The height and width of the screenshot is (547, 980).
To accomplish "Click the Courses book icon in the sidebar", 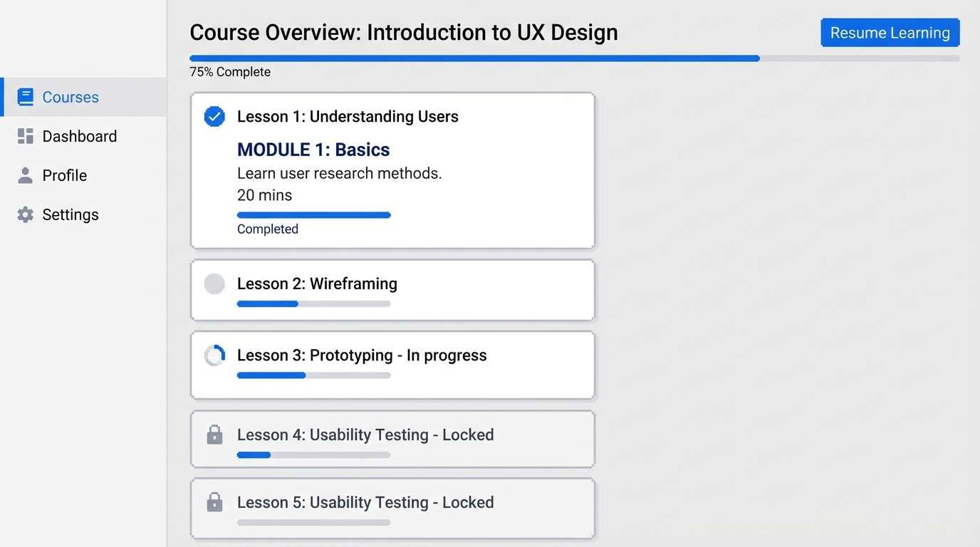I will coord(26,97).
